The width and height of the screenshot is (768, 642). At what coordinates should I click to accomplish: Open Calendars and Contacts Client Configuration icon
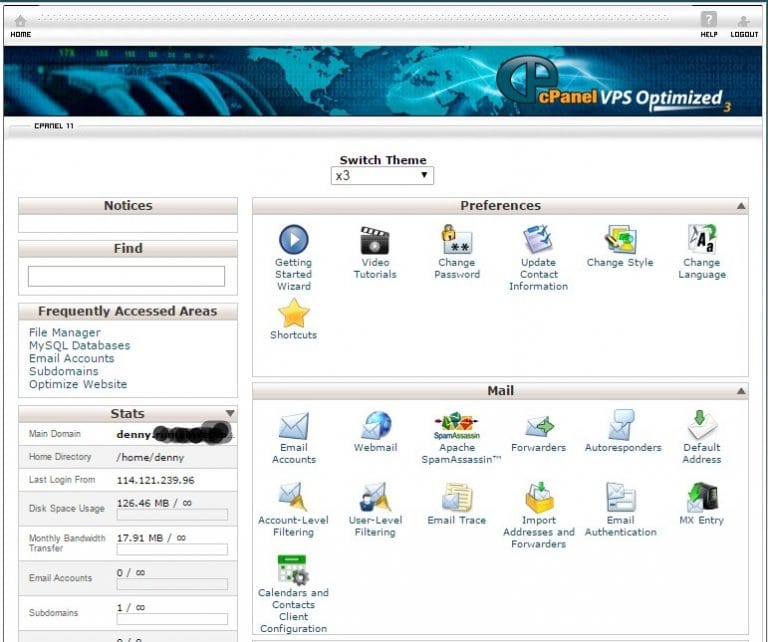[293, 570]
